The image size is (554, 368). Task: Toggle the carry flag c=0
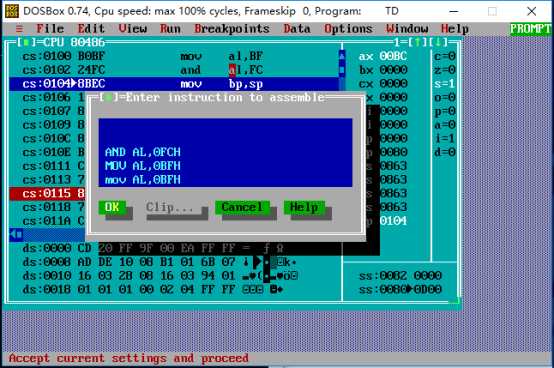(445, 56)
